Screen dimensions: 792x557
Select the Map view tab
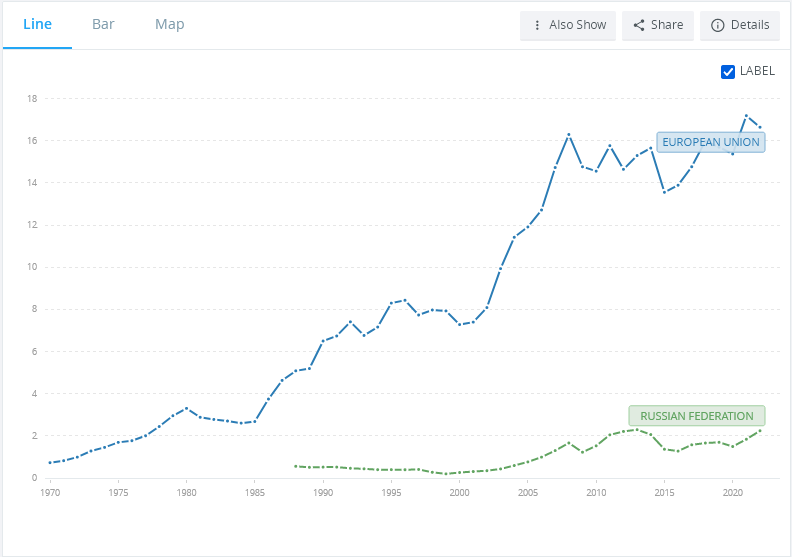coord(169,24)
